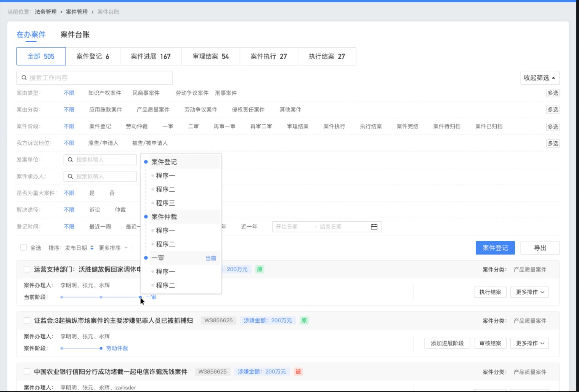
Task: Filter 案由分类 by 应用账款案件
Action: click(x=106, y=110)
